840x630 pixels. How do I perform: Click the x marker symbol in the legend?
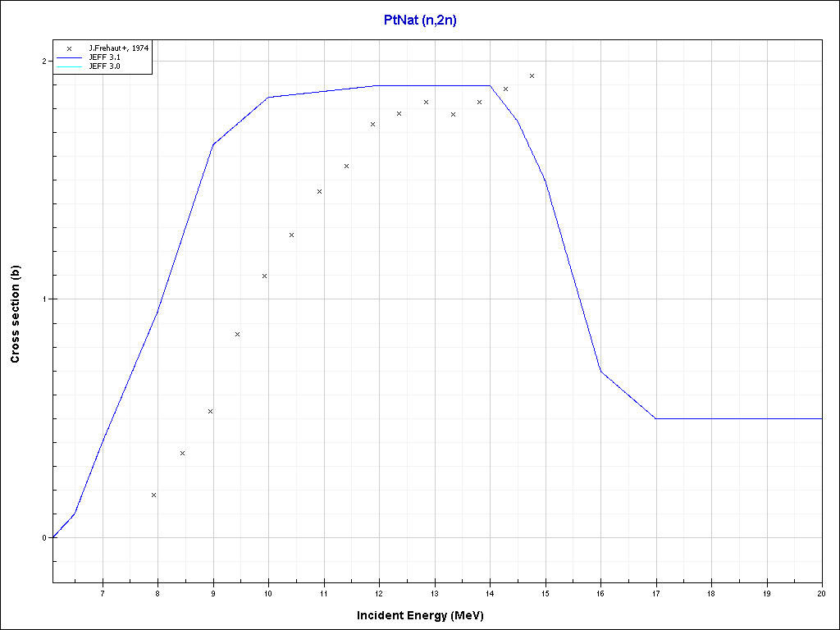70,49
